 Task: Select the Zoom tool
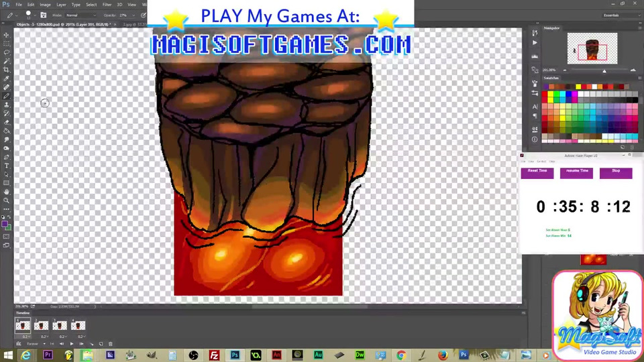pyautogui.click(x=6, y=200)
